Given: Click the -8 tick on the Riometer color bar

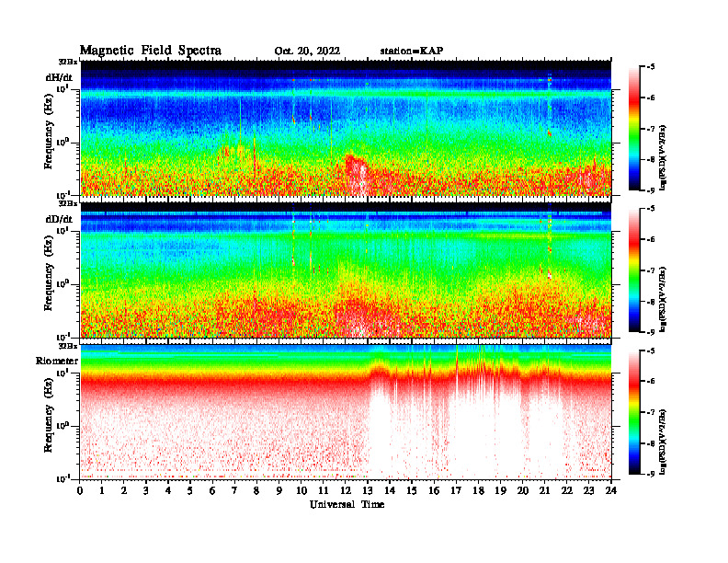Looking at the screenshot, I should click(650, 443).
